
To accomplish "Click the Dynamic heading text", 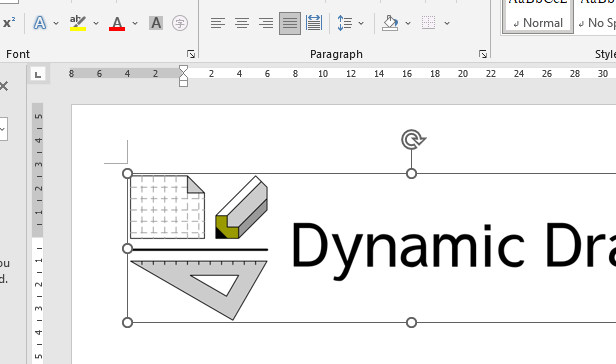I will click(x=408, y=250).
